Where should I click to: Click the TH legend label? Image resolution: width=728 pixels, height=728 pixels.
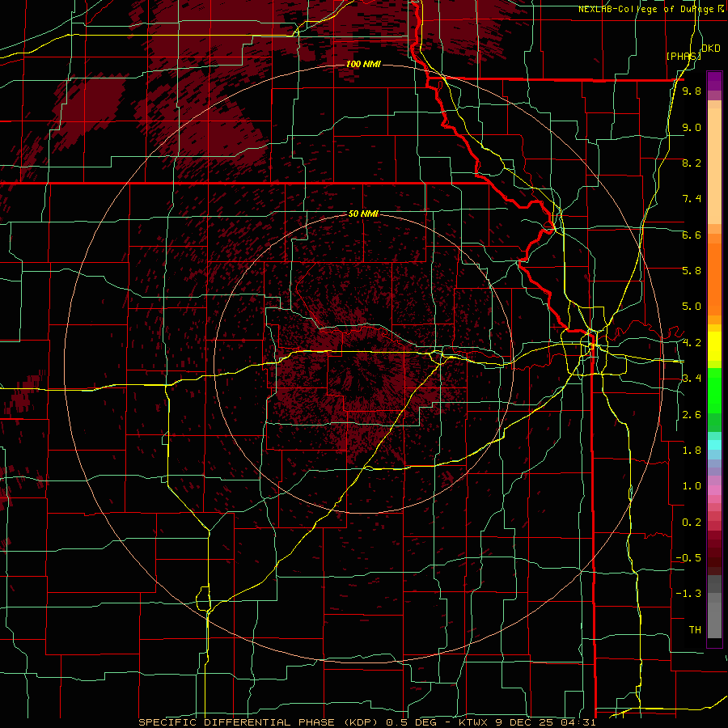[x=695, y=630]
